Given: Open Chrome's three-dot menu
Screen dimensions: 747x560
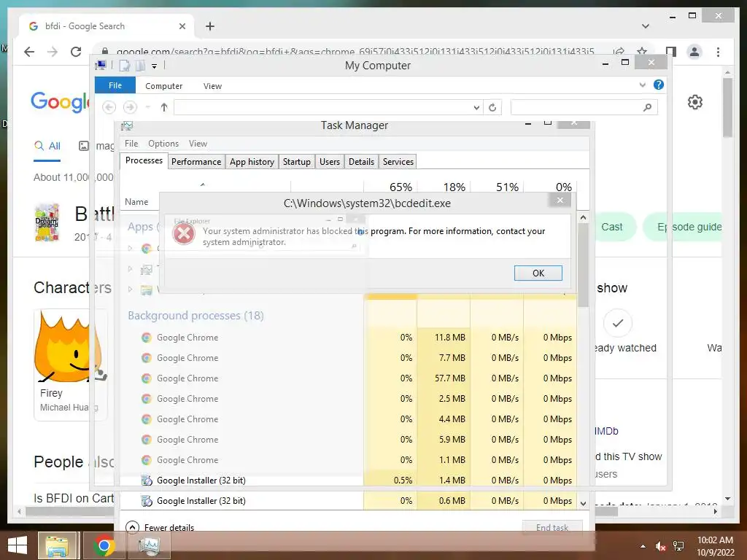Looking at the screenshot, I should pyautogui.click(x=718, y=52).
